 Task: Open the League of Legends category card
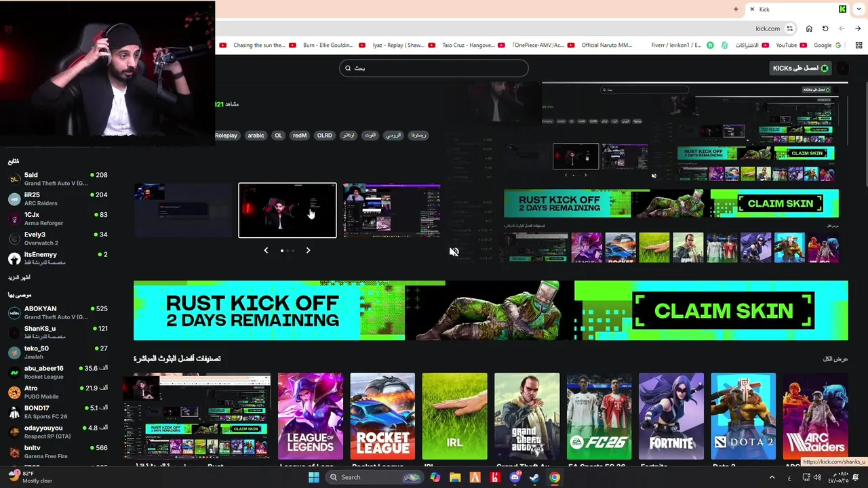[x=311, y=416]
